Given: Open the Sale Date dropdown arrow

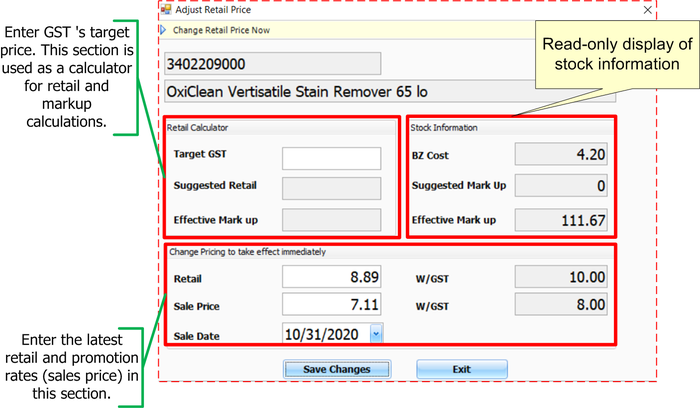Looking at the screenshot, I should [x=376, y=334].
